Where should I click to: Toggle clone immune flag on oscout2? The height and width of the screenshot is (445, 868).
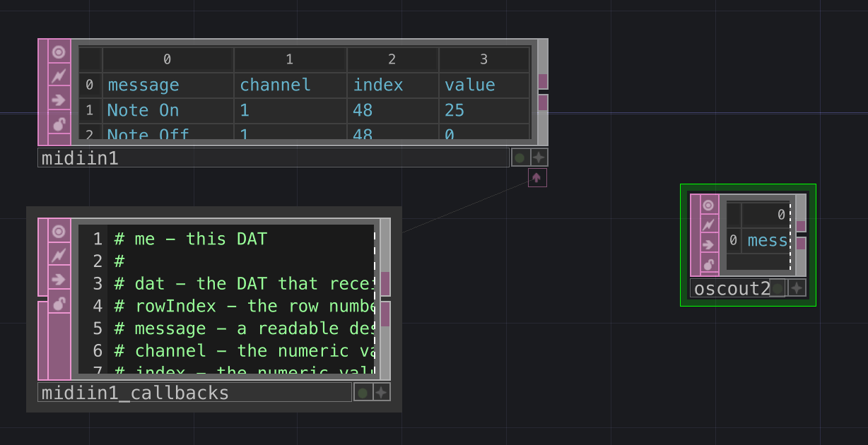709,225
